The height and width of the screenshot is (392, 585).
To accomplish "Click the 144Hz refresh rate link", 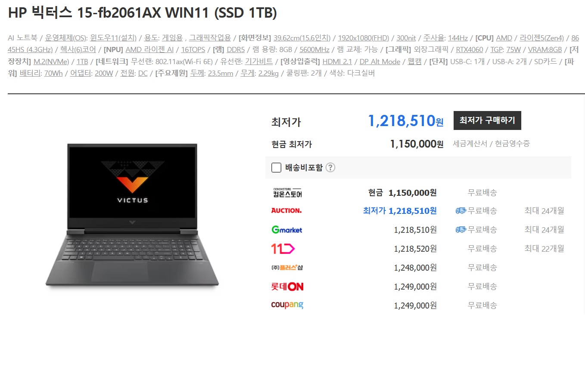I will [458, 38].
